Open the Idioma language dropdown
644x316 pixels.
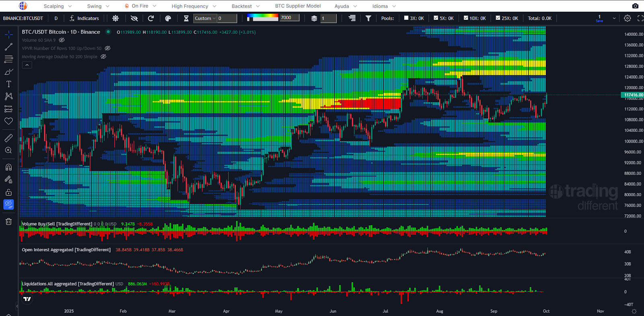384,6
